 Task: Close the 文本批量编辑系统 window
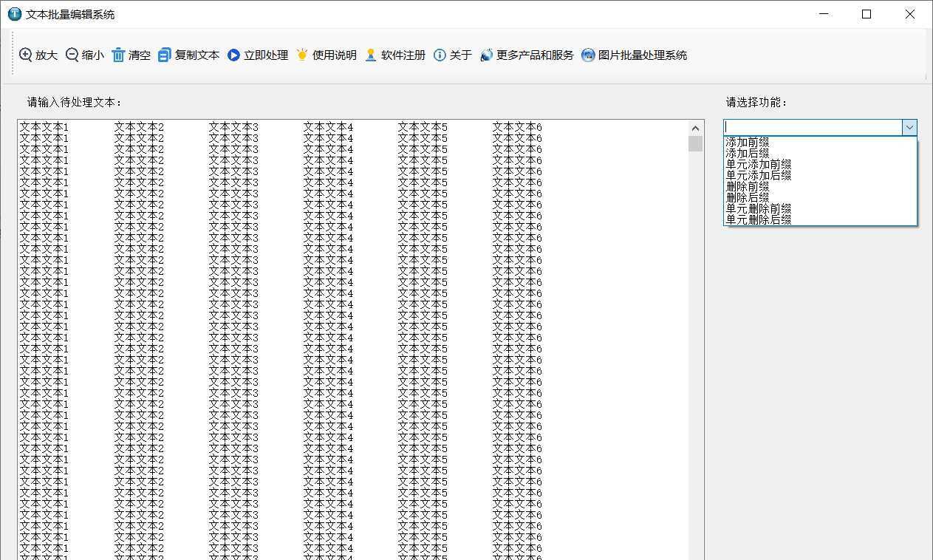click(x=910, y=14)
